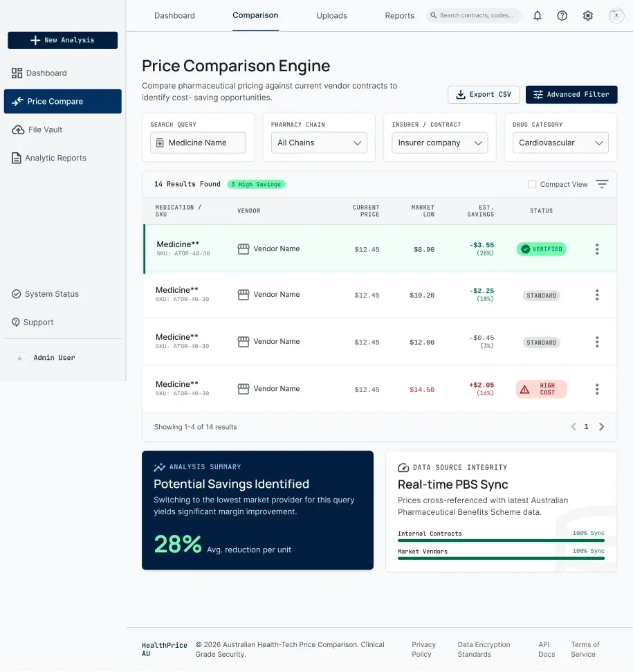Click the user avatar in top bar
This screenshot has width=633, height=672.
616,15
